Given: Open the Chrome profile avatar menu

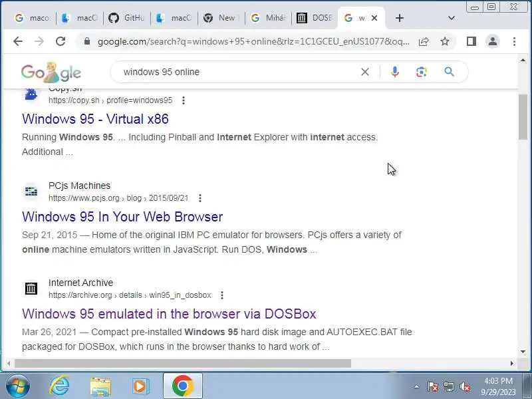Looking at the screenshot, I should click(493, 41).
